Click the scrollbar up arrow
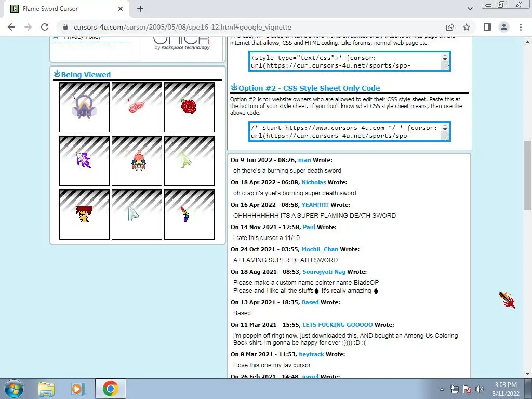Screen dimensions: 532x399 pos(528,42)
